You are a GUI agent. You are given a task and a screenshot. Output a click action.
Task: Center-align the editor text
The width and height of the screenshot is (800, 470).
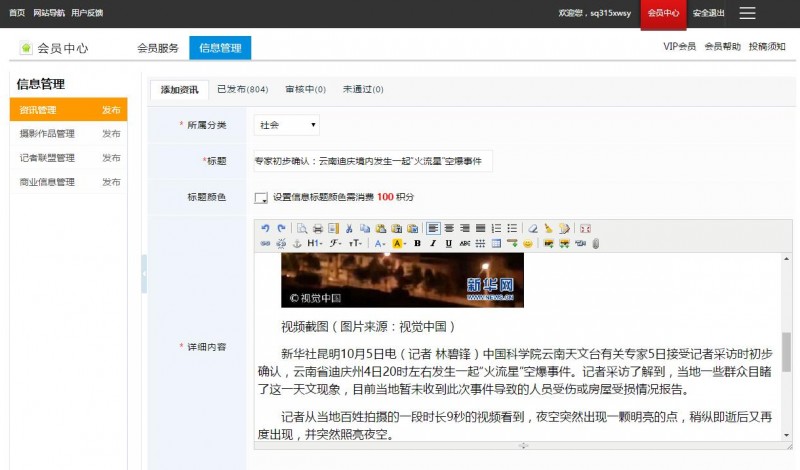click(x=449, y=228)
